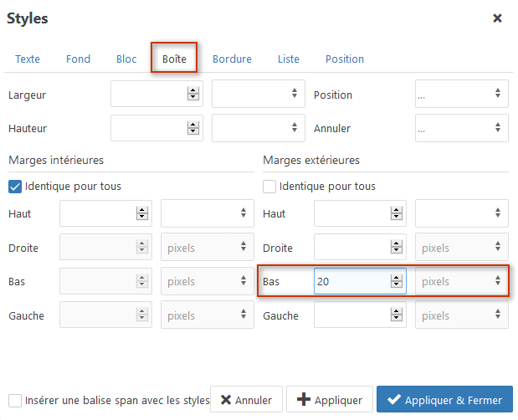Click the outer margin Droite spinner arrows
This screenshot has width=518, height=420.
pyautogui.click(x=397, y=247)
